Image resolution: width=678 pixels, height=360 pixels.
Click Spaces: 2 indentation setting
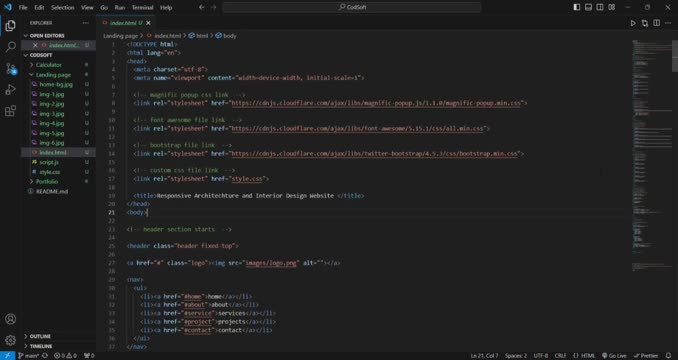[516, 356]
